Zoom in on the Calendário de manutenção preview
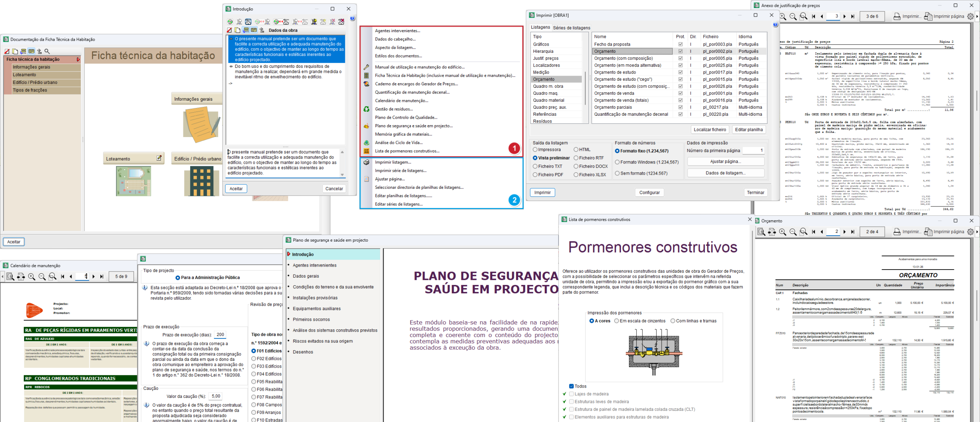Screen dimensions: 980x422 coord(32,276)
